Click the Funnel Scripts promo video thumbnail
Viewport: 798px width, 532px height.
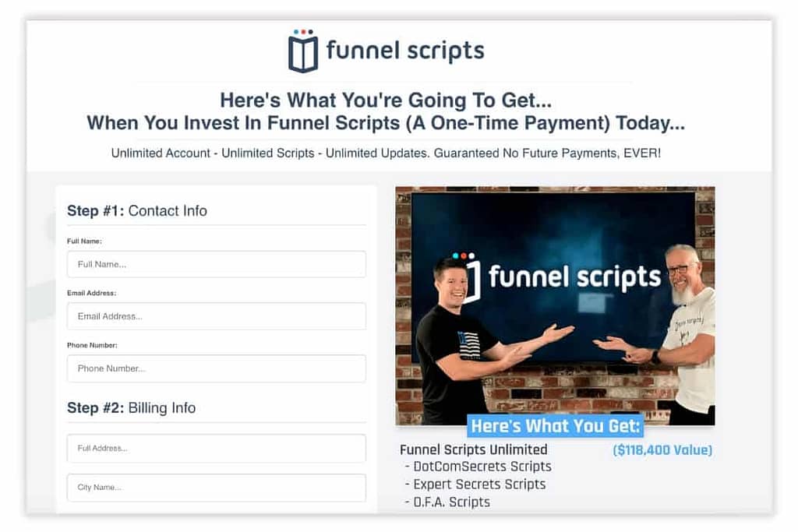click(x=555, y=305)
